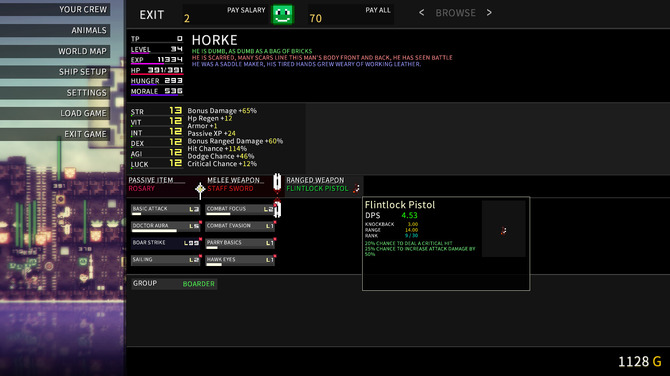The width and height of the screenshot is (670, 376).
Task: Click the Staff Sword weapon icon
Action: [277, 183]
